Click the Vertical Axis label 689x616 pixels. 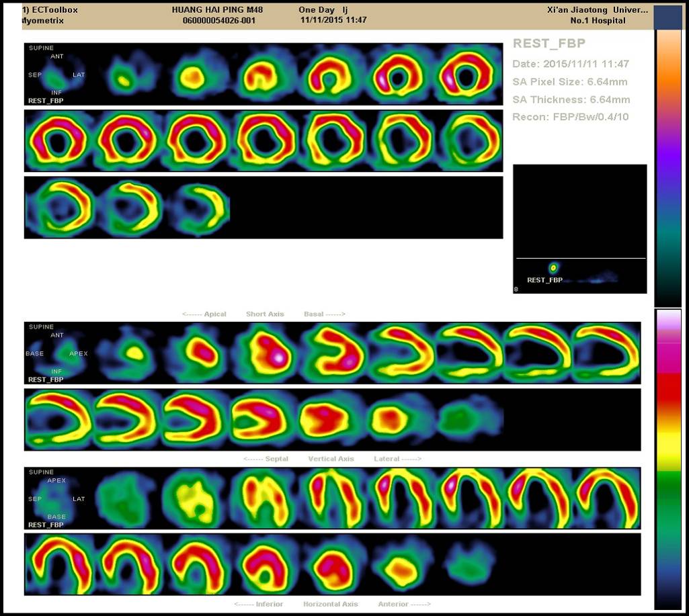pyautogui.click(x=331, y=459)
